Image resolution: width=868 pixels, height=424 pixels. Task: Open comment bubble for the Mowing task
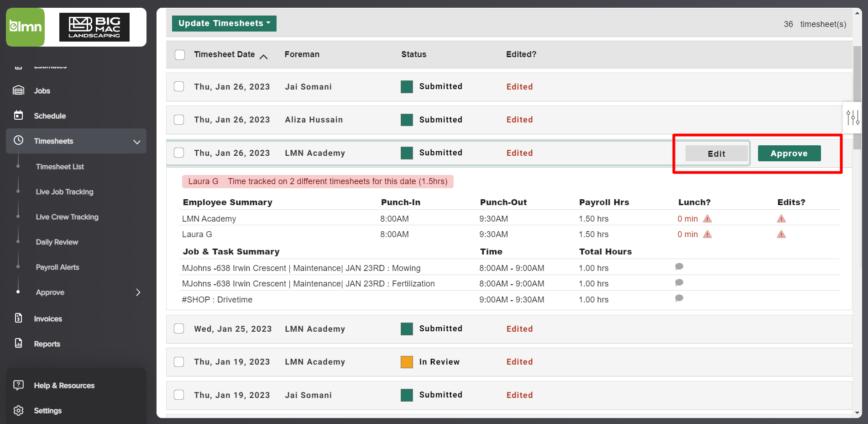click(679, 266)
